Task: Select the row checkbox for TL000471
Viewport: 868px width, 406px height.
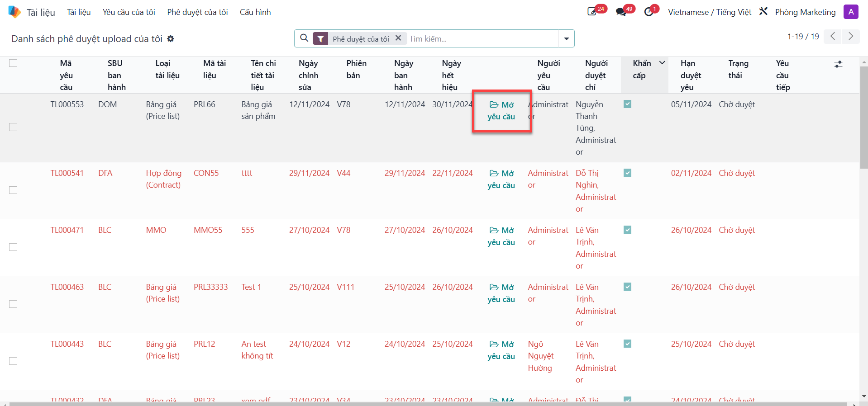Action: [x=13, y=247]
